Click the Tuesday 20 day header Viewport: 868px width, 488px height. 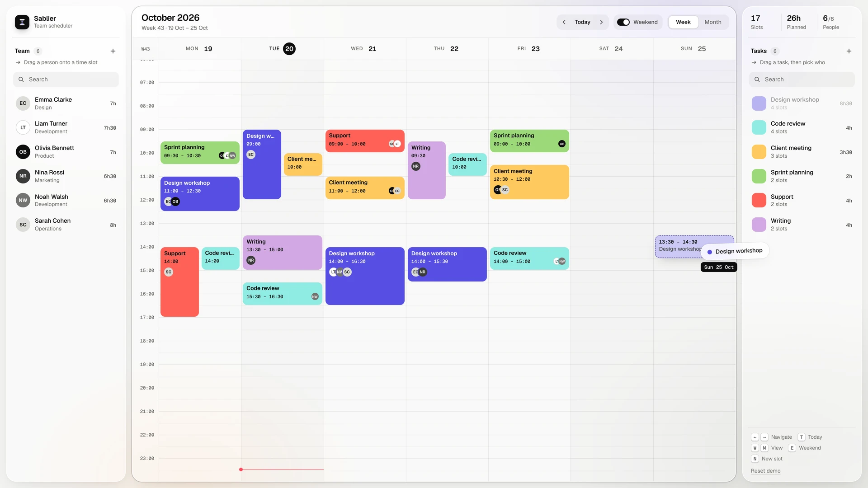pos(282,49)
